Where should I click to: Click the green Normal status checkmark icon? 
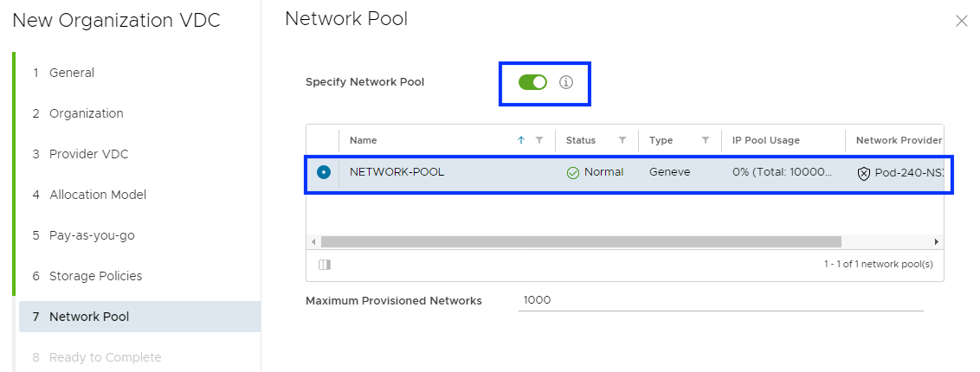(573, 172)
